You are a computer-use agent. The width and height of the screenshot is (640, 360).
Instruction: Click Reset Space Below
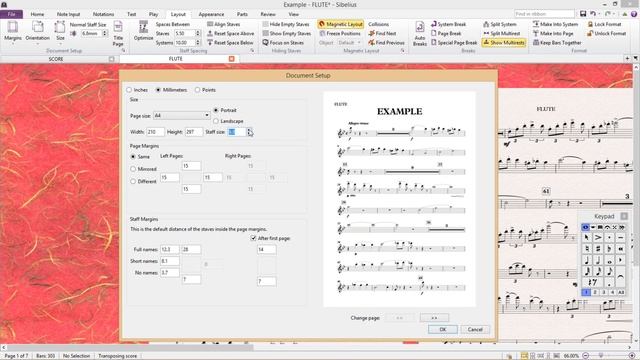[x=231, y=42]
